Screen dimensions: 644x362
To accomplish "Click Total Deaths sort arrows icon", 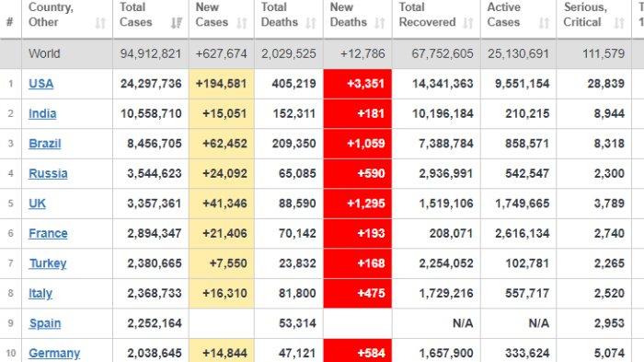I will [x=311, y=23].
